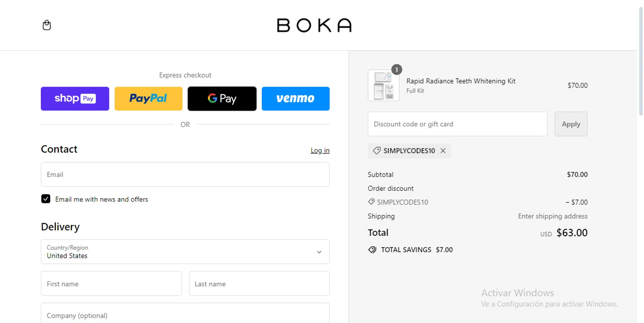Click the Apply discount button

tap(571, 124)
